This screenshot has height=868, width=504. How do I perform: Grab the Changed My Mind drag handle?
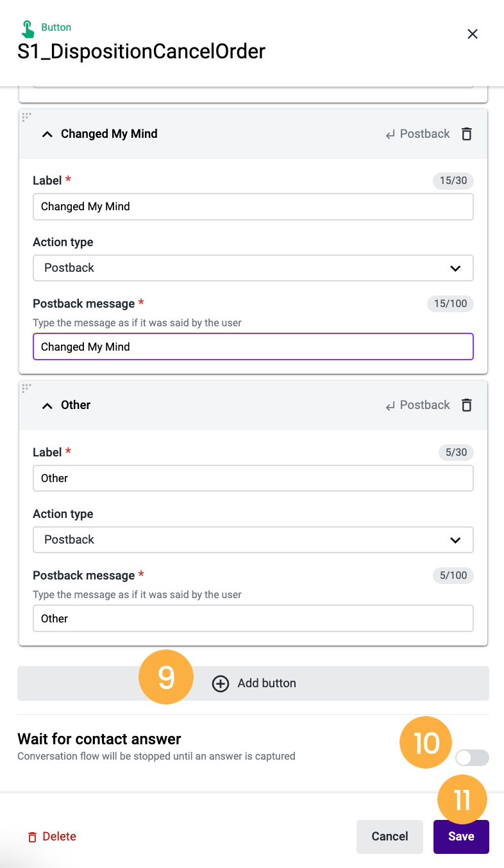point(27,117)
